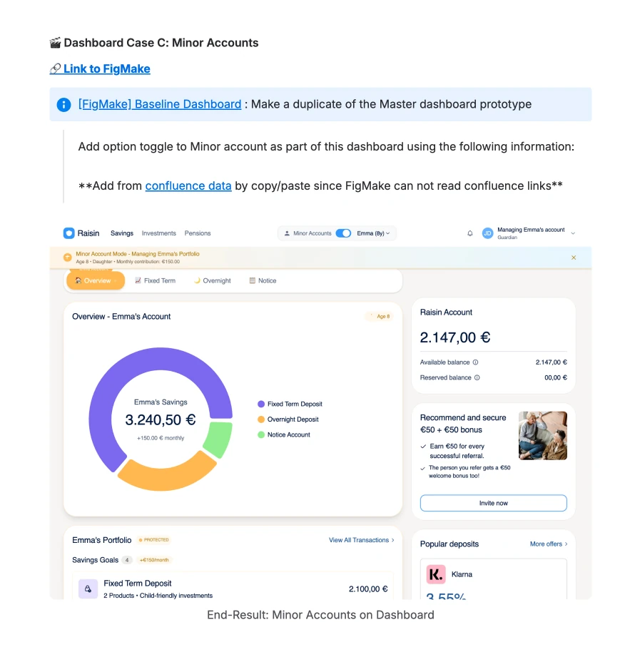Click the 3.240,50 € savings total

click(x=161, y=419)
